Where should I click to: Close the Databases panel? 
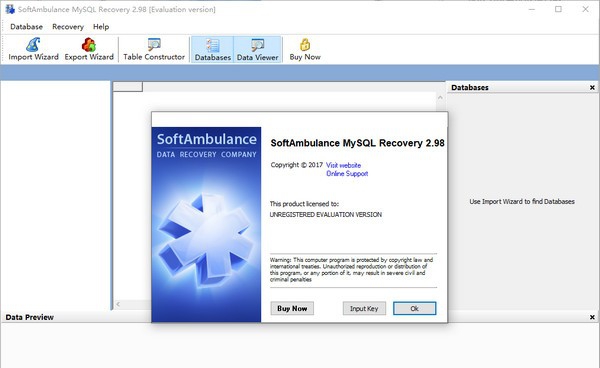point(592,88)
